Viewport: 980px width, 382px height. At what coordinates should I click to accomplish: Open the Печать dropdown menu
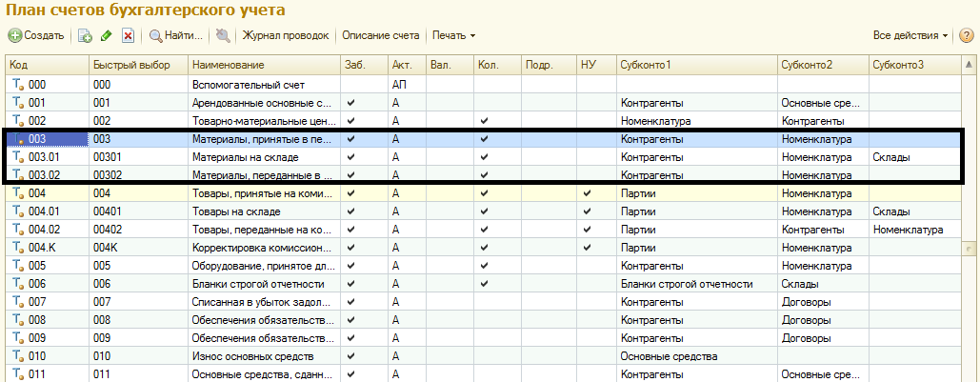point(453,36)
